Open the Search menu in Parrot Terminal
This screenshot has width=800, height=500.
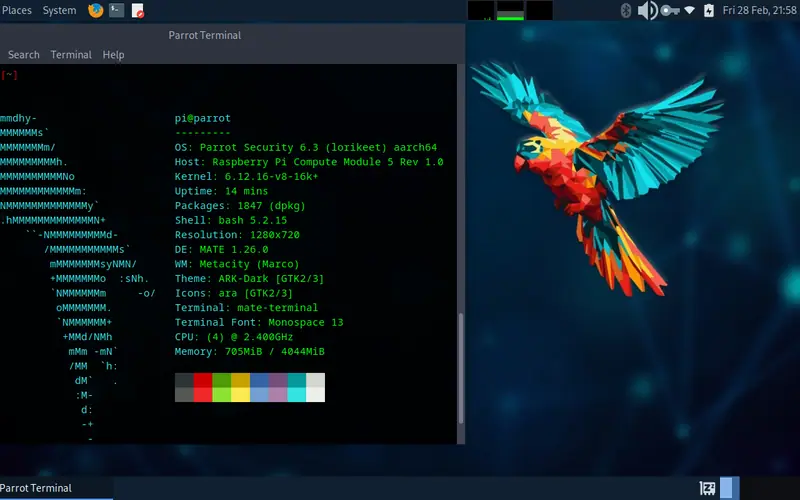click(x=23, y=55)
